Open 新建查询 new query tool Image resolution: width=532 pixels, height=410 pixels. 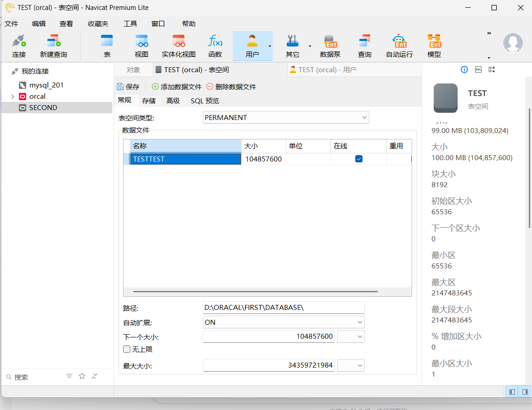tap(54, 46)
